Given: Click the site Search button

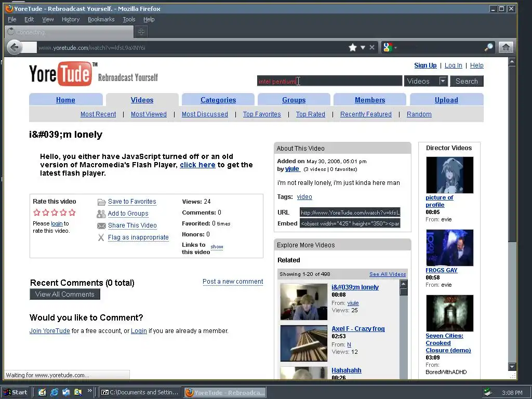Looking at the screenshot, I should (x=467, y=81).
